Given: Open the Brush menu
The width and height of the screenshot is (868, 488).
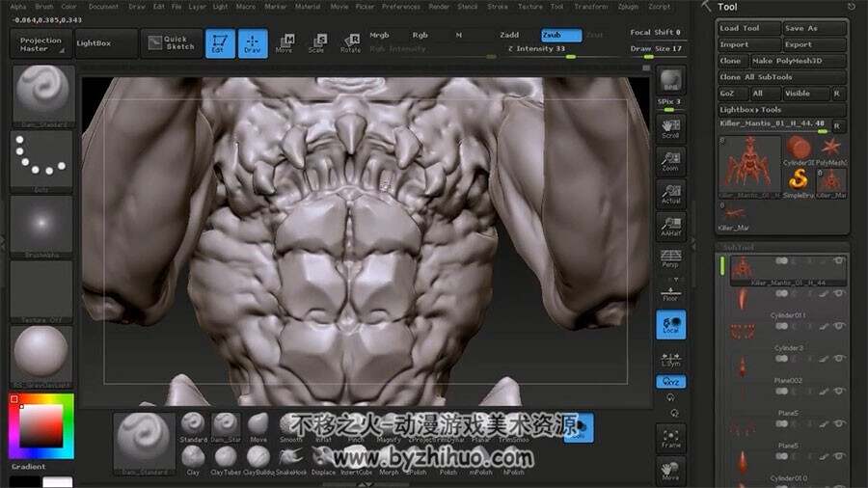Looking at the screenshot, I should [44, 7].
